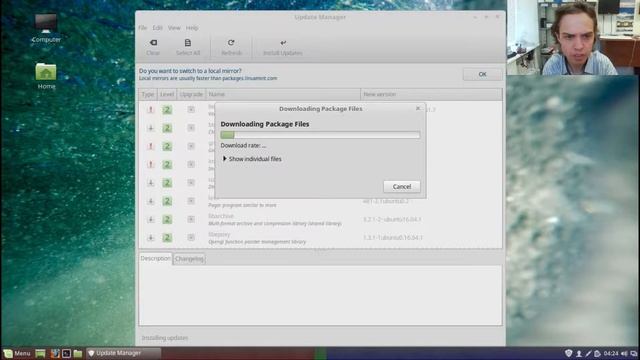The width and height of the screenshot is (640, 360).
Task: Open the View menu
Action: (x=174, y=28)
